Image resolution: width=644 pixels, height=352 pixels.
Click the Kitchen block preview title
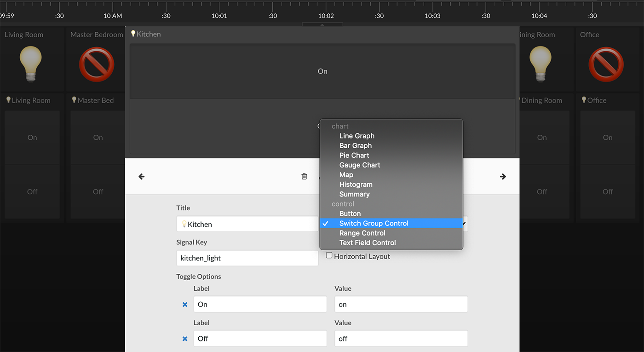(x=146, y=34)
